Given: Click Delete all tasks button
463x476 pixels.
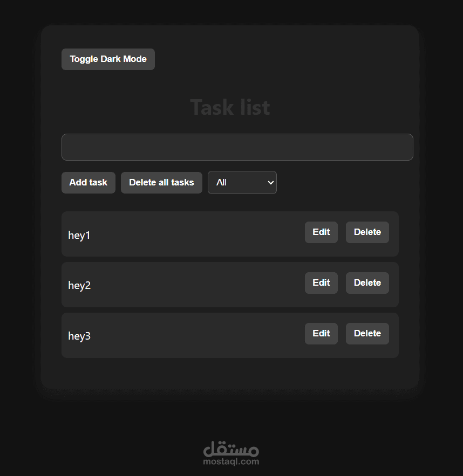Looking at the screenshot, I should 161,183.
